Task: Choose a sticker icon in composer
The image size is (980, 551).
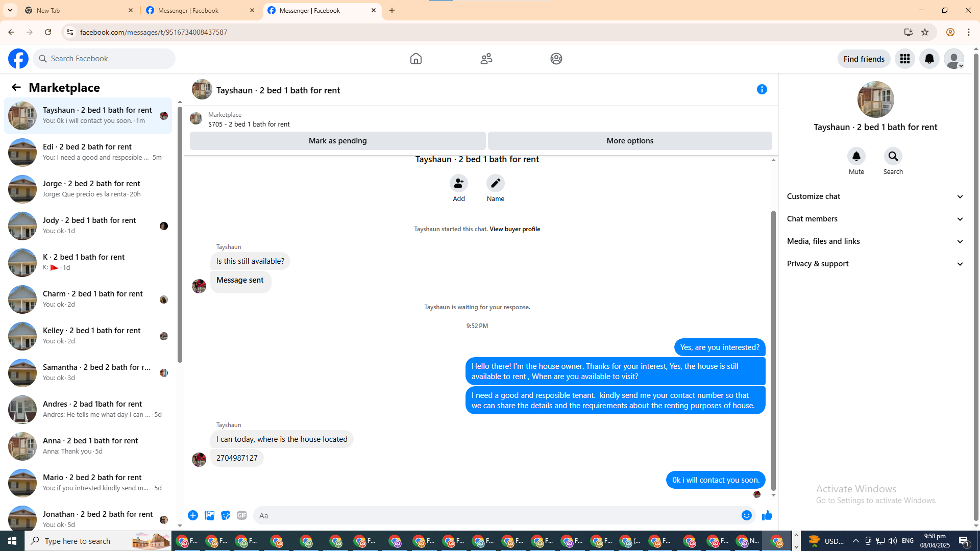Action: click(x=226, y=515)
